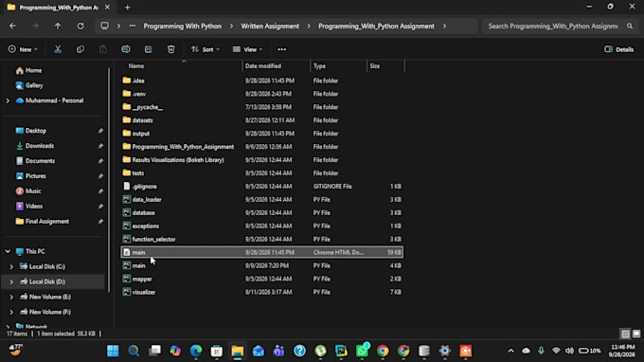Open the View dropdown
644x362 pixels.
[247, 49]
